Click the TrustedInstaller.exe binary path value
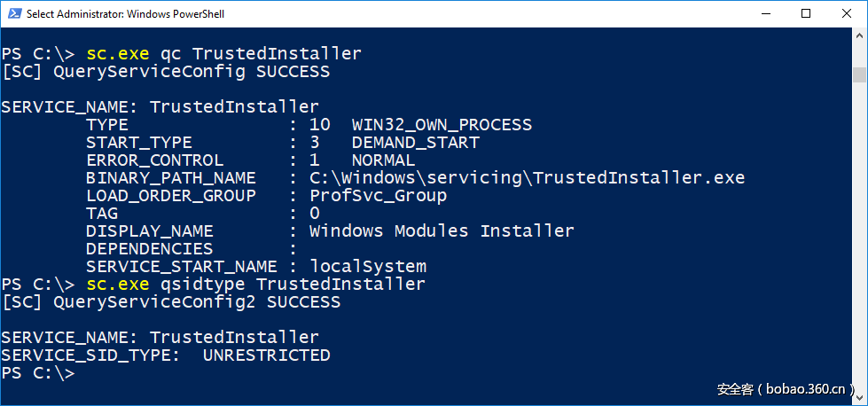 527,178
